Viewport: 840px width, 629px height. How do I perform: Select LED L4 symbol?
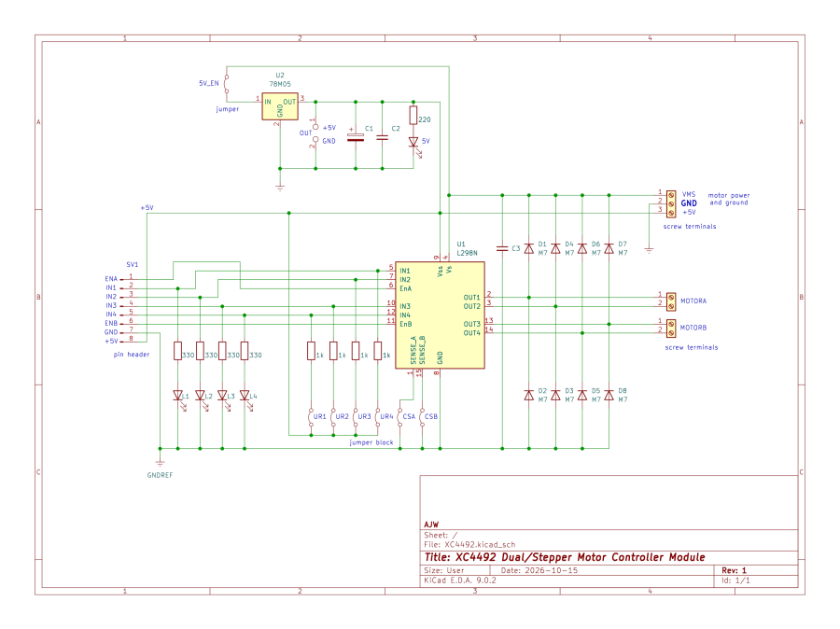pos(245,396)
